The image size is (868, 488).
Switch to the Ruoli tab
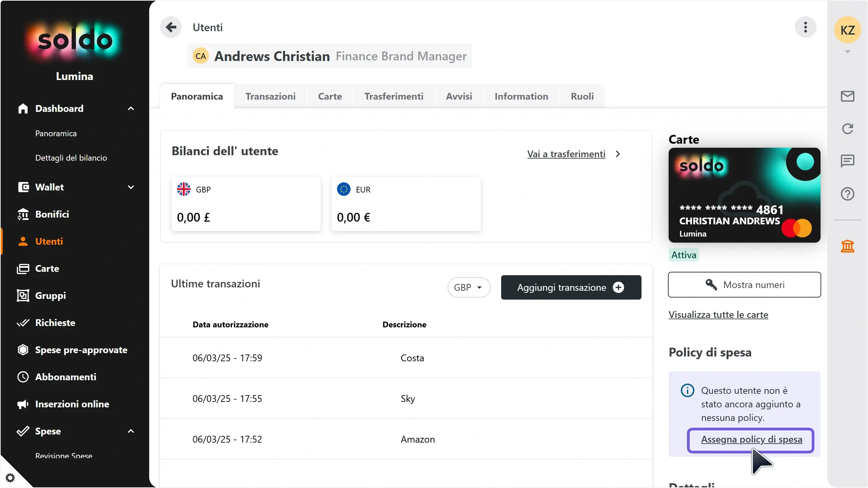(582, 96)
